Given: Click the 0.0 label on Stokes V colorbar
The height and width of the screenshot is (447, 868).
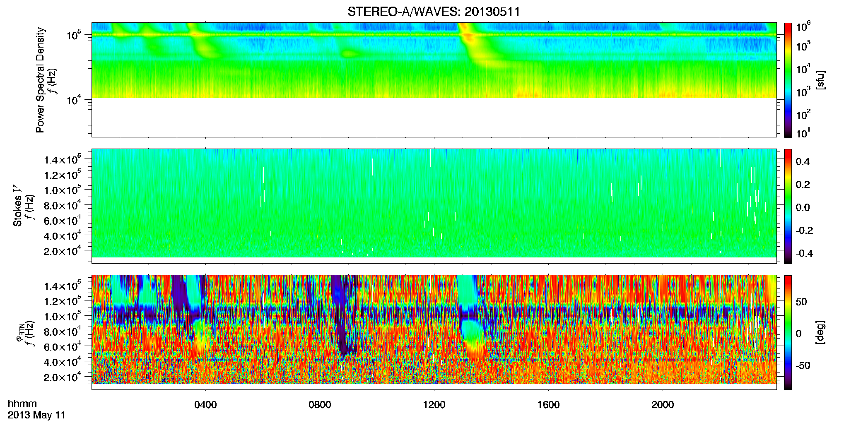Looking at the screenshot, I should point(803,208).
